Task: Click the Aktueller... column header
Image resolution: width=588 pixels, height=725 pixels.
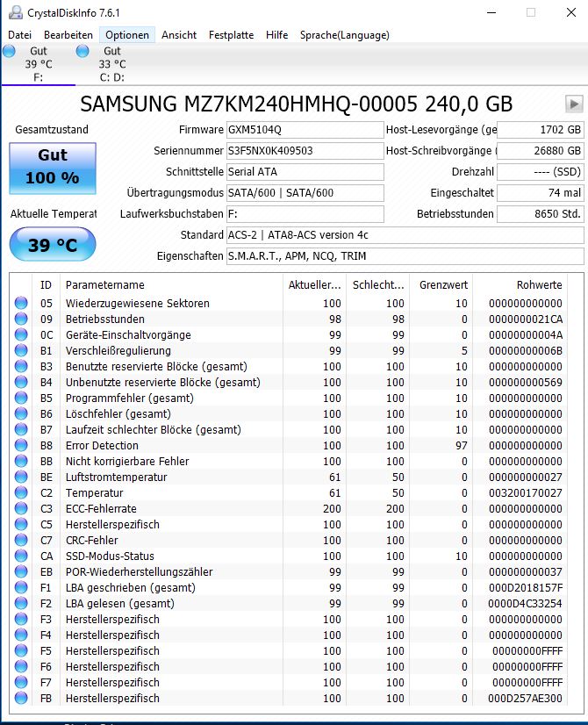Action: (315, 284)
